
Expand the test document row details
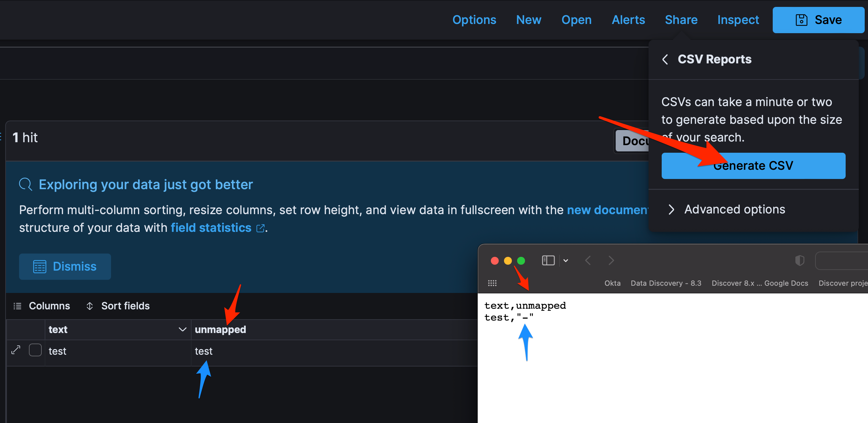tap(15, 350)
